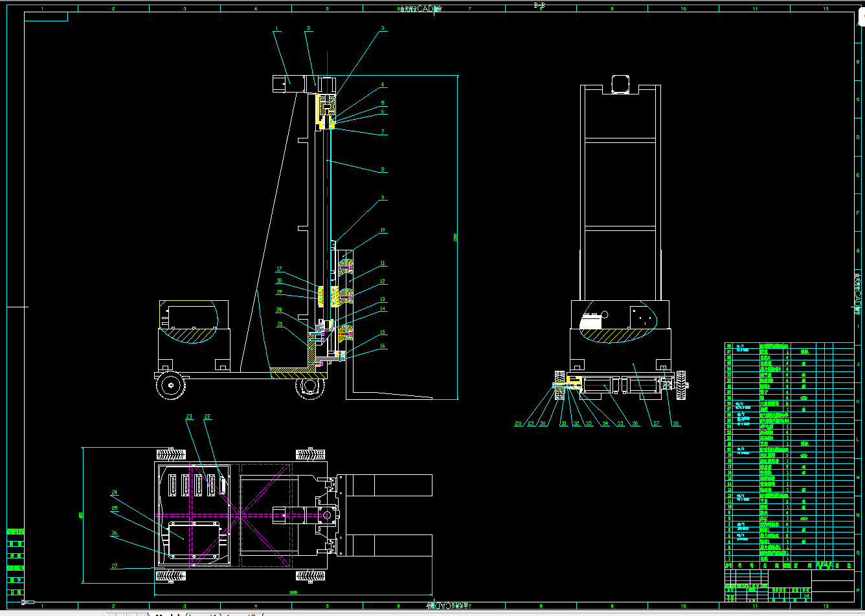
Task: Pick leader callout number 30
Action: coord(544,423)
